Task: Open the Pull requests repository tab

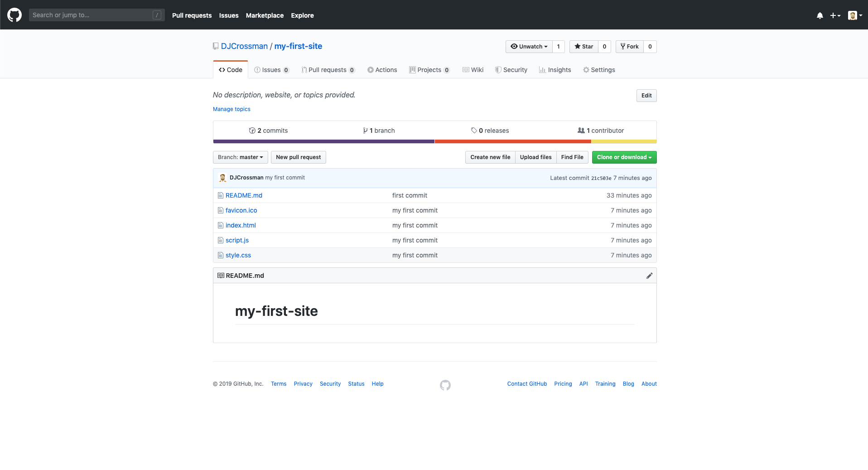Action: click(x=328, y=70)
